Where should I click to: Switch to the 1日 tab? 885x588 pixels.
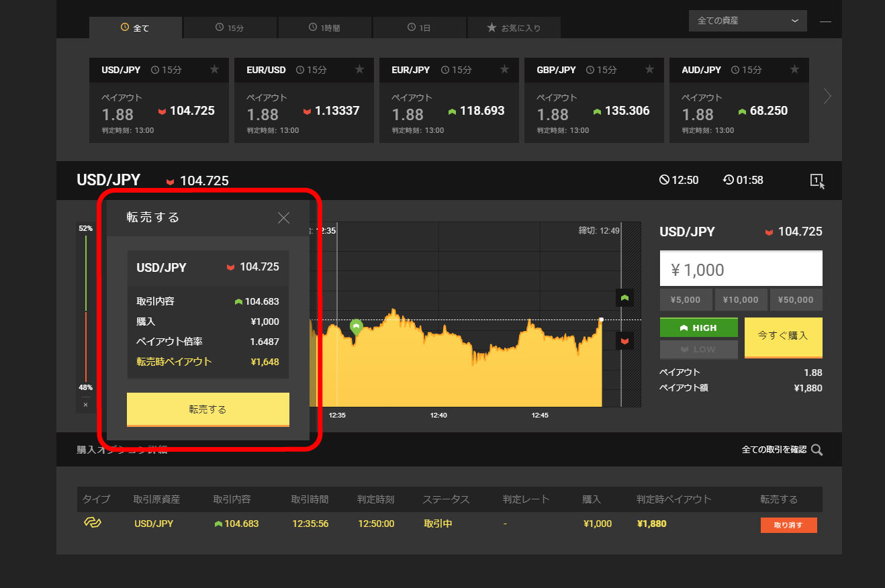coord(419,28)
